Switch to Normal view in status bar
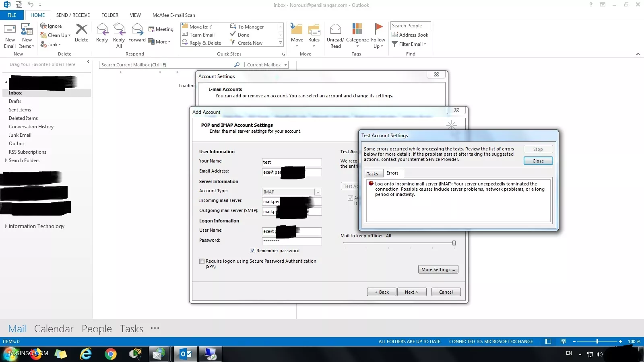 coord(548,341)
